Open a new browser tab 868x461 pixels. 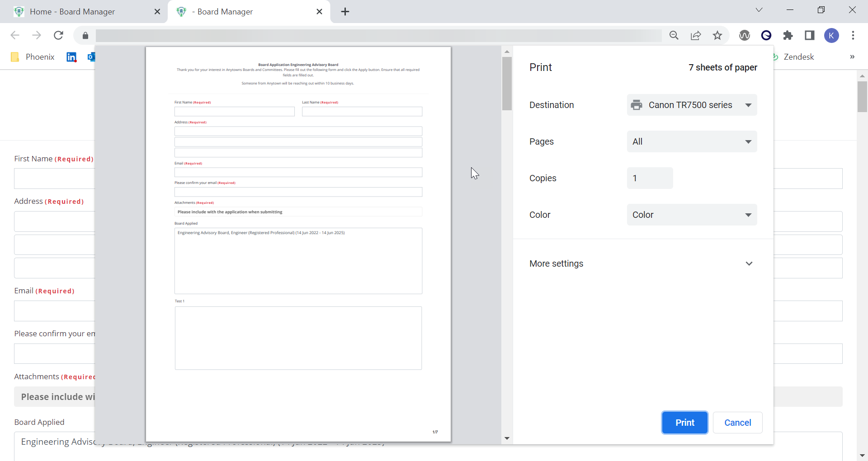(345, 12)
